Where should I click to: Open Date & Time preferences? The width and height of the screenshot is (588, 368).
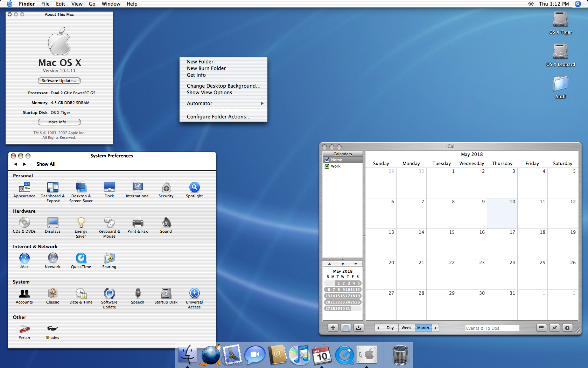click(81, 296)
